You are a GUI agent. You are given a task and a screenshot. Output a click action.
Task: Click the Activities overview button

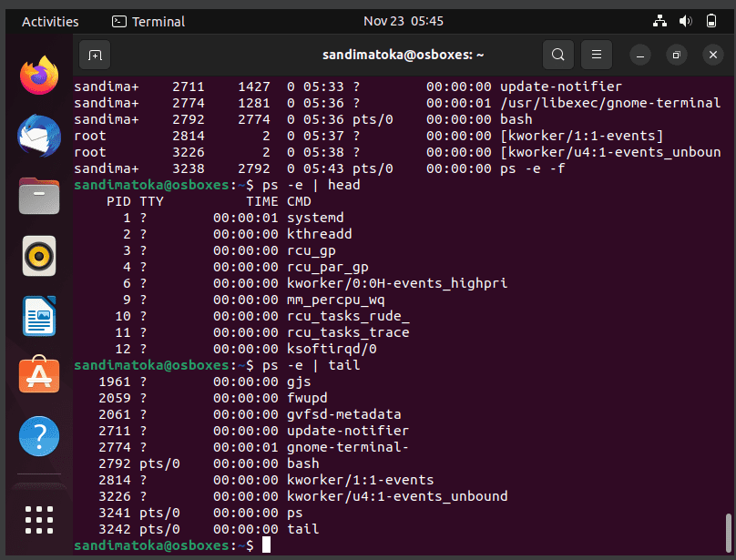point(50,22)
